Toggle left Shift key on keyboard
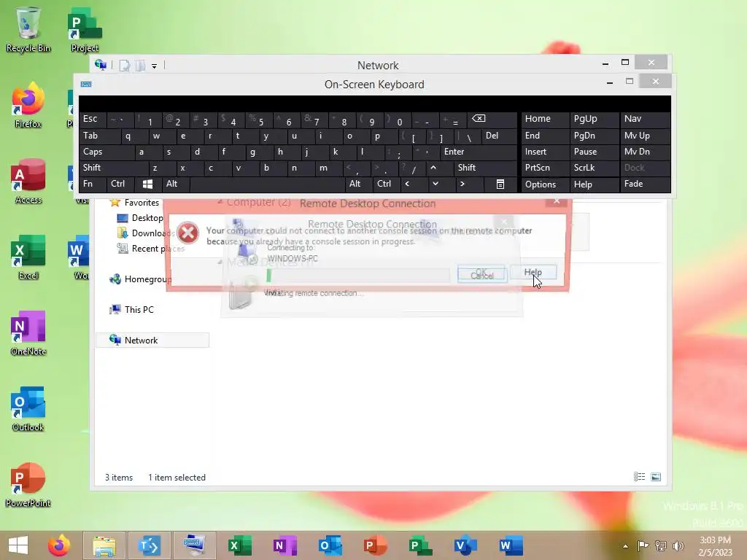The width and height of the screenshot is (747, 560). click(x=113, y=168)
